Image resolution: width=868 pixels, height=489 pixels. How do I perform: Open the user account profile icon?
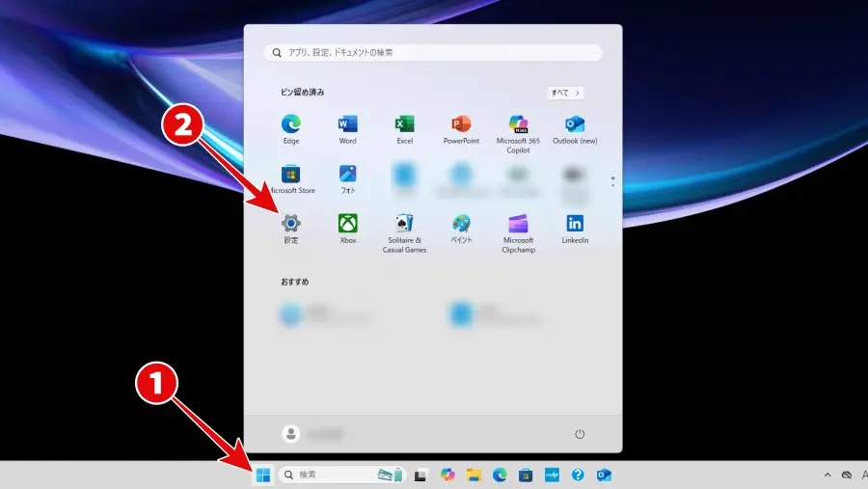click(290, 434)
